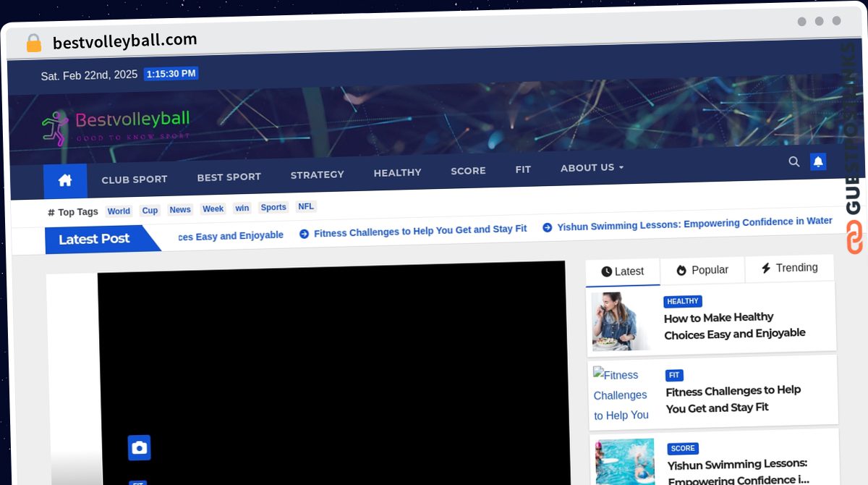The image size is (868, 485).
Task: Click arrow icon before Yishun Swimming ticker
Action: pos(548,227)
